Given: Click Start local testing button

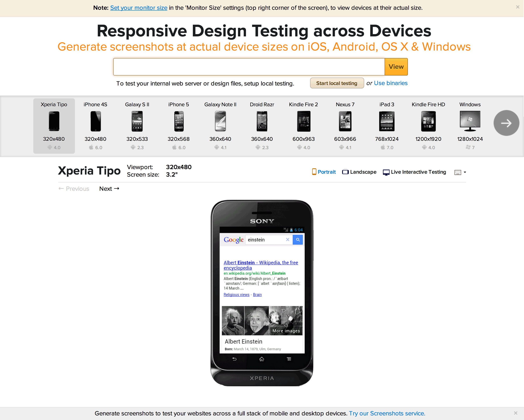Looking at the screenshot, I should 337,83.
